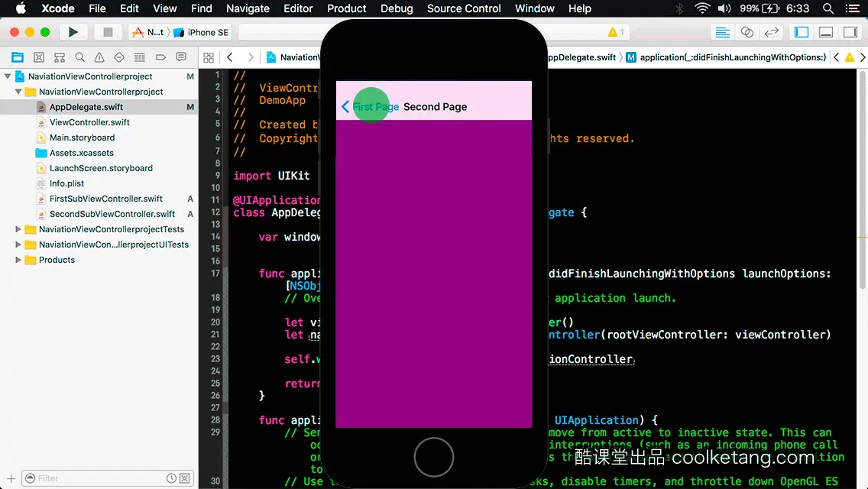Switch to the Version editor
The width and height of the screenshot is (868, 489).
tap(771, 32)
